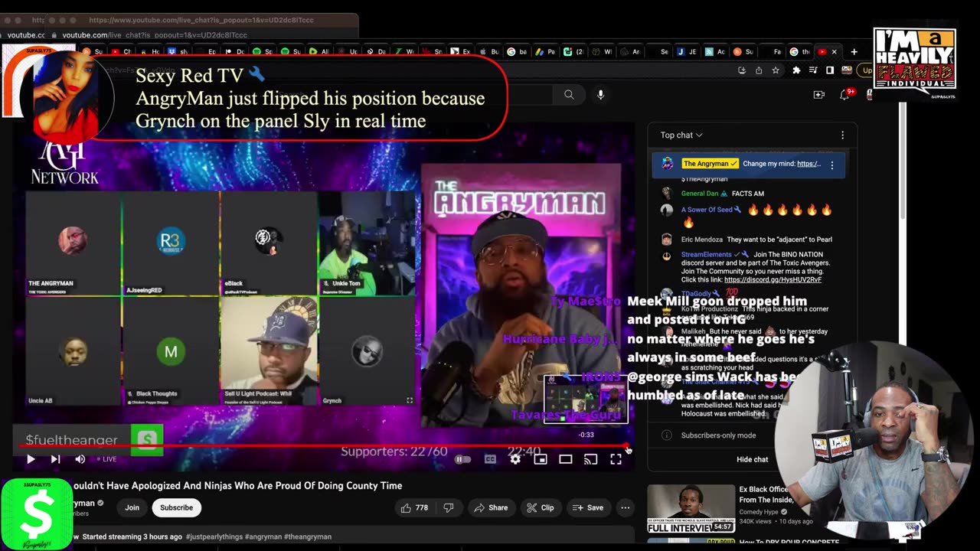This screenshot has height=551, width=980.
Task: Play the paused live stream video
Action: tap(31, 459)
